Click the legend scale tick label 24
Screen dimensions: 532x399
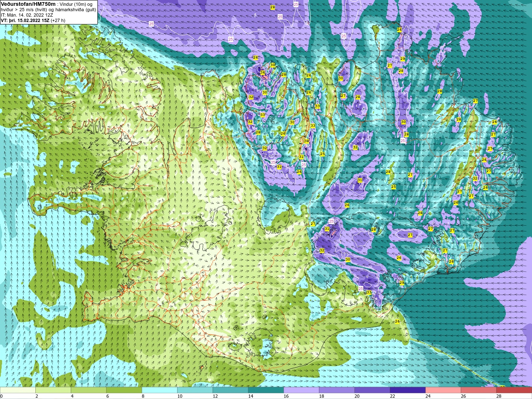point(428,396)
